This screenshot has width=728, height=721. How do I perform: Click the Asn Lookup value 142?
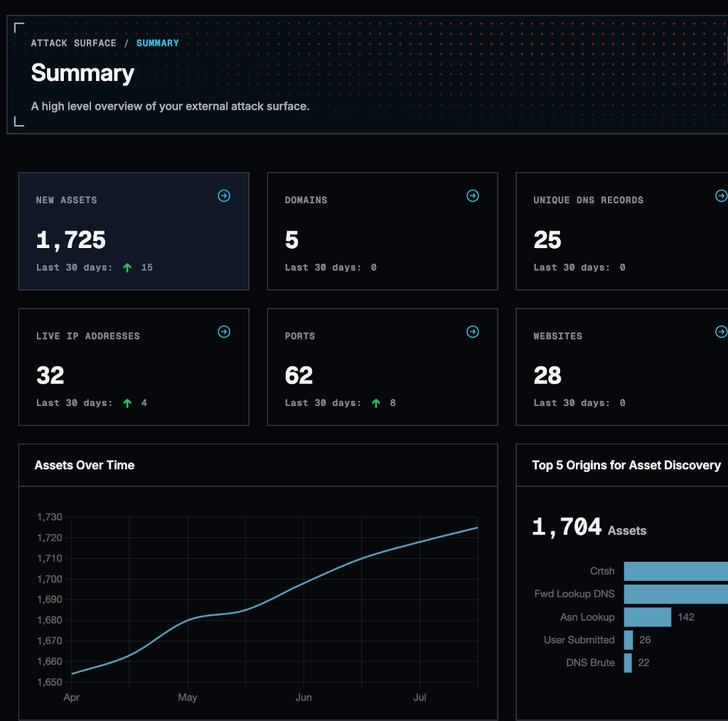686,617
